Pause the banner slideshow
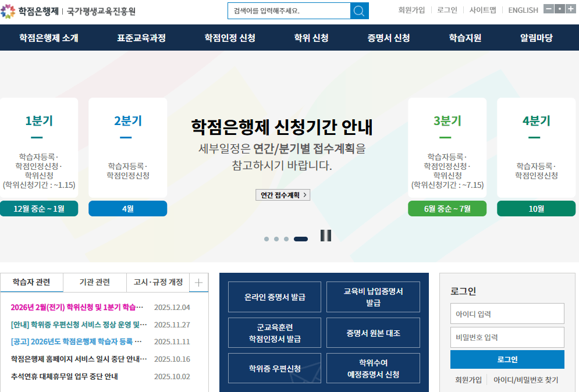Image resolution: width=579 pixels, height=392 pixels. 326,236
